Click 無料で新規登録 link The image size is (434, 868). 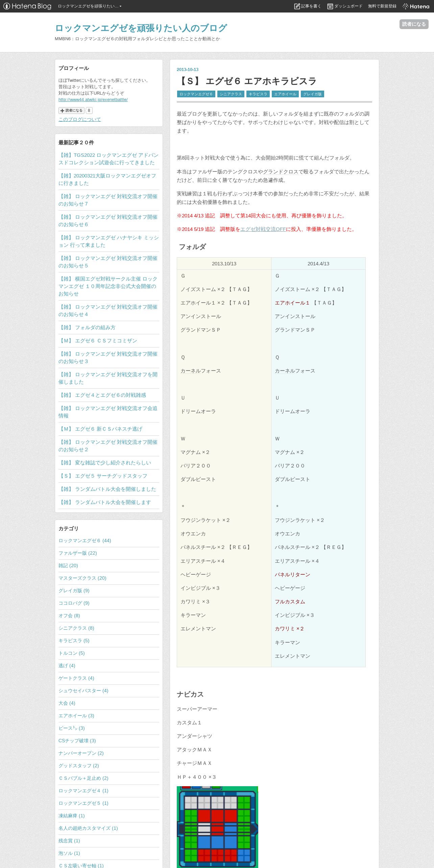click(382, 6)
